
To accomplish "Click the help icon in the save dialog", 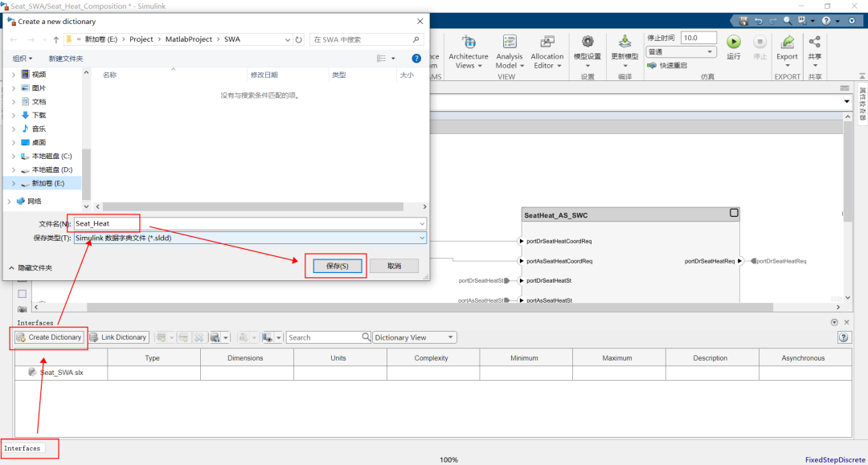I will [x=416, y=58].
